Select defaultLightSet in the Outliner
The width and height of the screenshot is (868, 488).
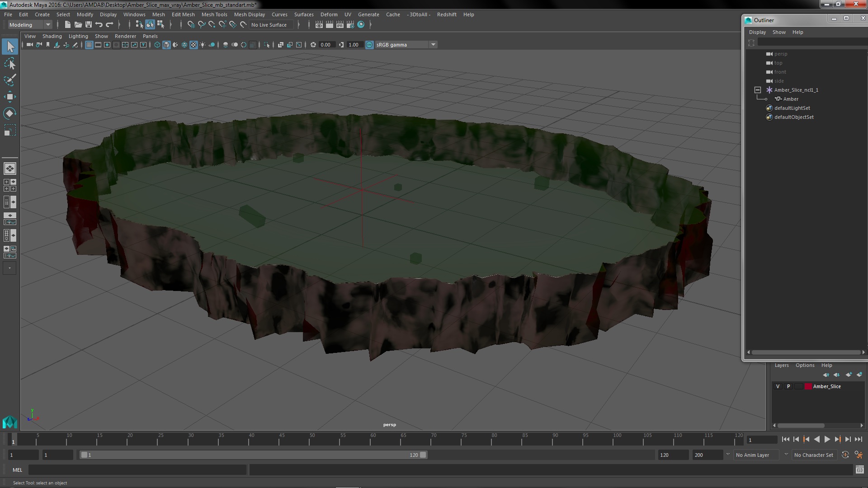click(792, 108)
